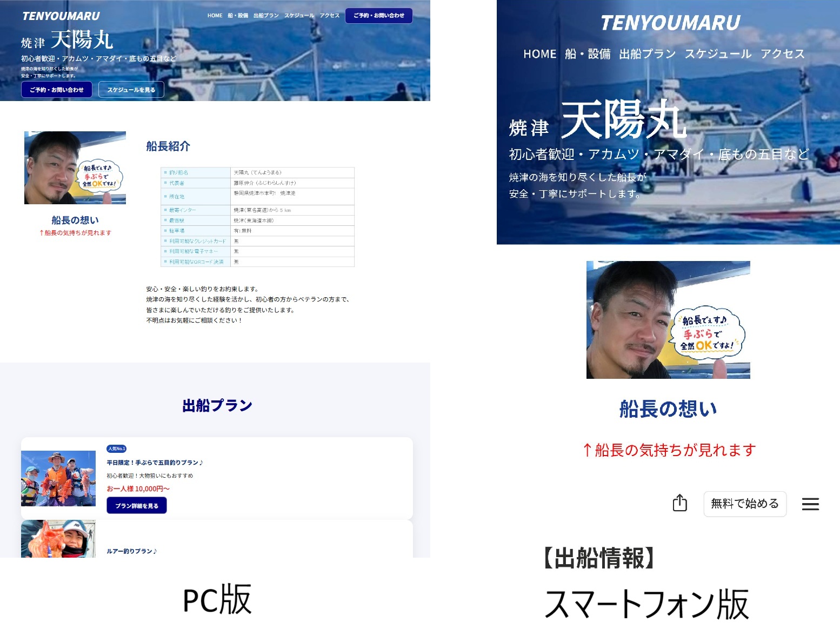Click the 【出船情報】 heading in smartphone version
The height and width of the screenshot is (629, 840).
tap(598, 558)
